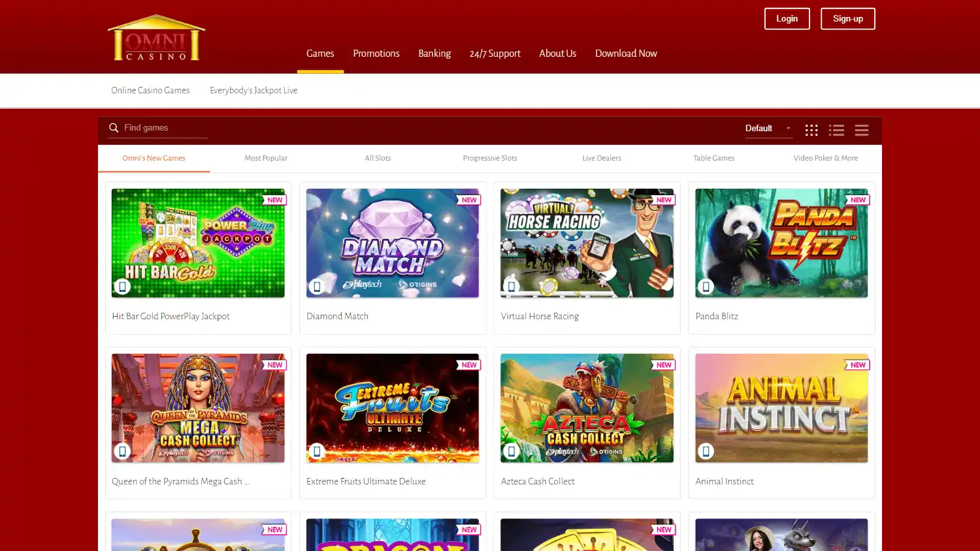Viewport: 980px width, 551px height.
Task: Open the Animal Instinct game thumbnail
Action: (x=781, y=408)
